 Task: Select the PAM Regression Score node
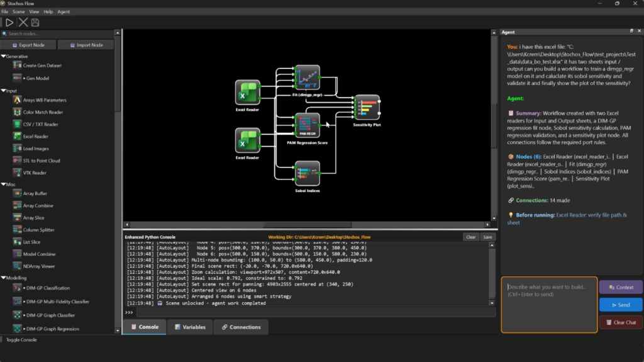click(307, 125)
